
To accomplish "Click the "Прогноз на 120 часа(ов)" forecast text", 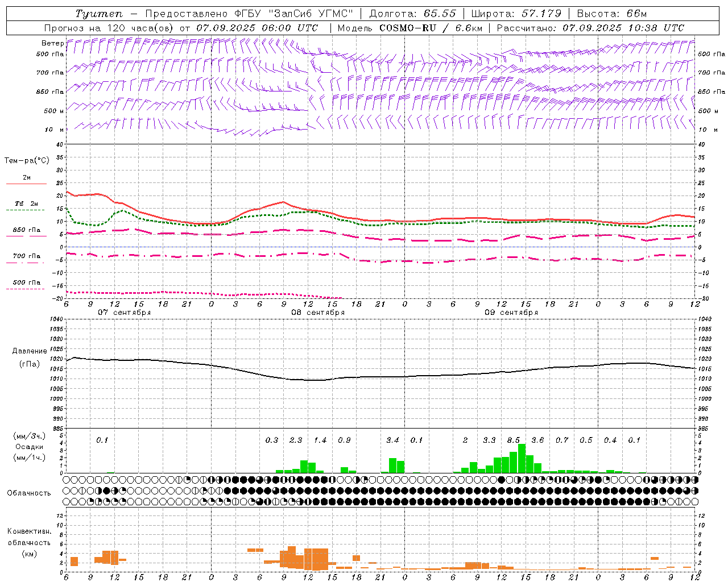I will (x=109, y=28).
